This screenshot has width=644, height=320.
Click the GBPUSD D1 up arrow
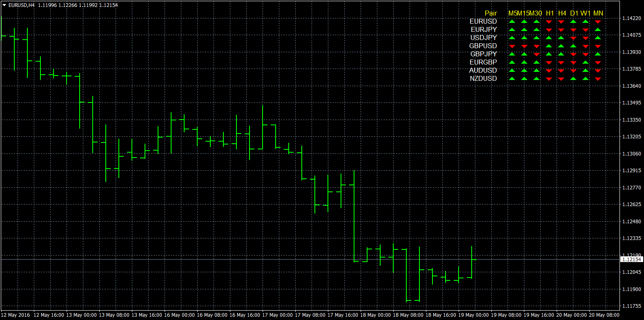573,46
